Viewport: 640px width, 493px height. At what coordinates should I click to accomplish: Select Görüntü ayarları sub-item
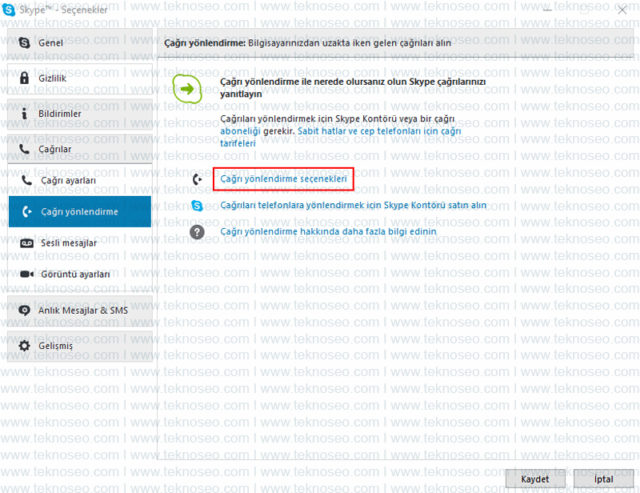(80, 274)
